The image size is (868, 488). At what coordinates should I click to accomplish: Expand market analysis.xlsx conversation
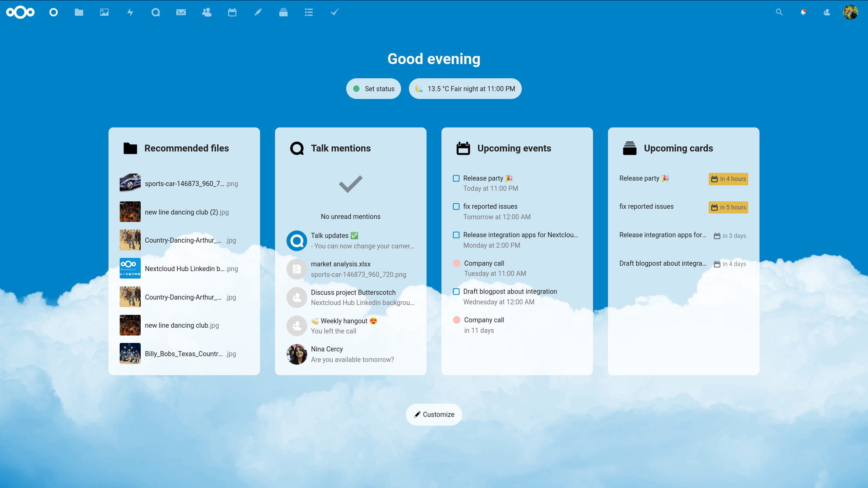click(x=351, y=269)
